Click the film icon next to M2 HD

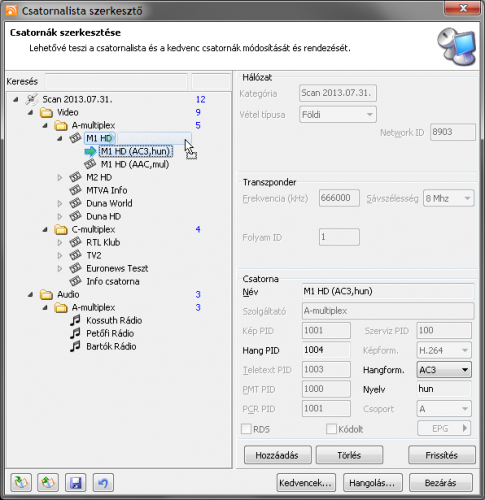[x=75, y=177]
